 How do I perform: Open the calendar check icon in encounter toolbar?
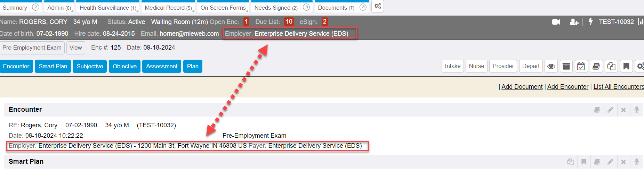[581, 66]
